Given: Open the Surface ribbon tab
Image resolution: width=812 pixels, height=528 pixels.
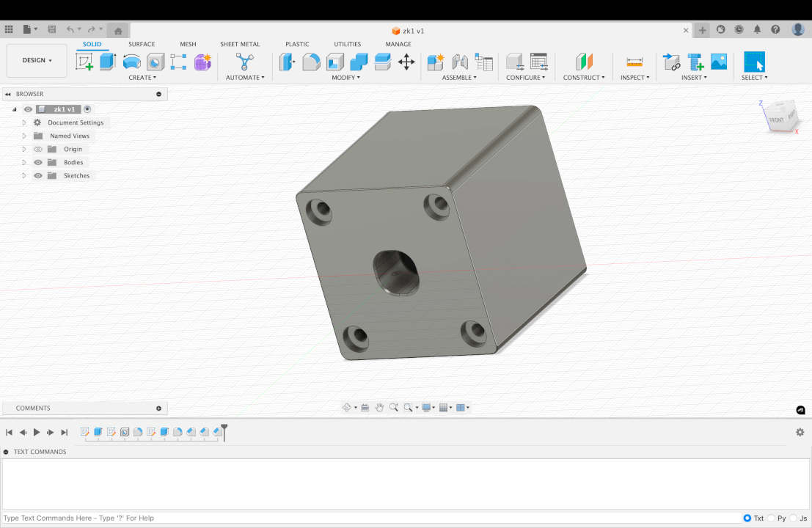Looking at the screenshot, I should coord(142,44).
